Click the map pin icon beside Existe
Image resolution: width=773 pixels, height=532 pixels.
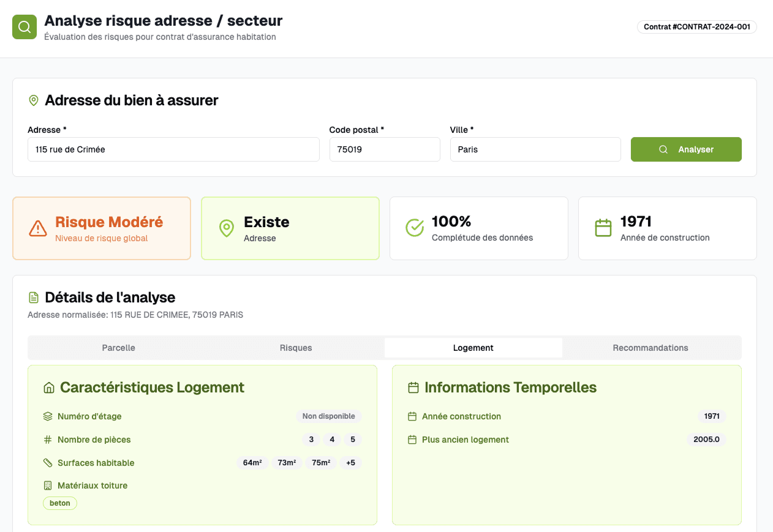[227, 228]
